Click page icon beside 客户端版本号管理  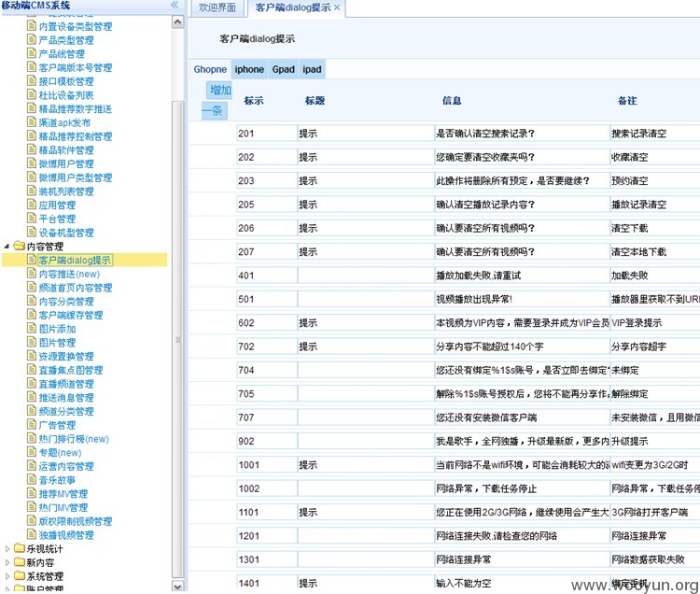pyautogui.click(x=31, y=67)
